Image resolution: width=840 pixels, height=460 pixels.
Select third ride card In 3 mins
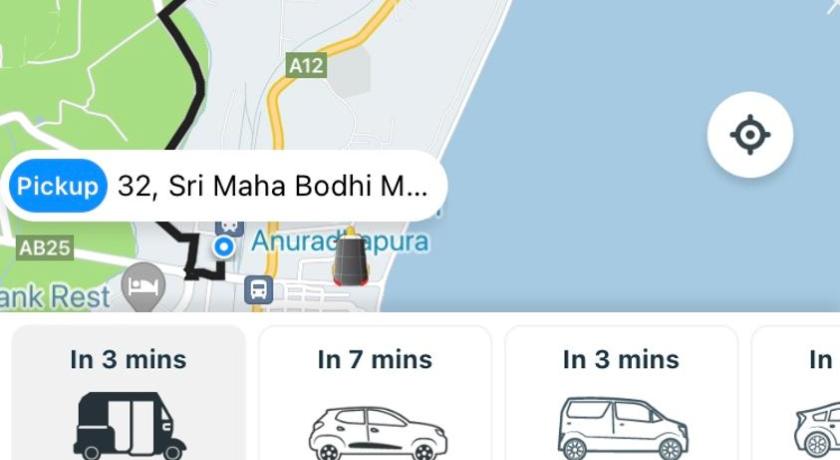click(621, 393)
